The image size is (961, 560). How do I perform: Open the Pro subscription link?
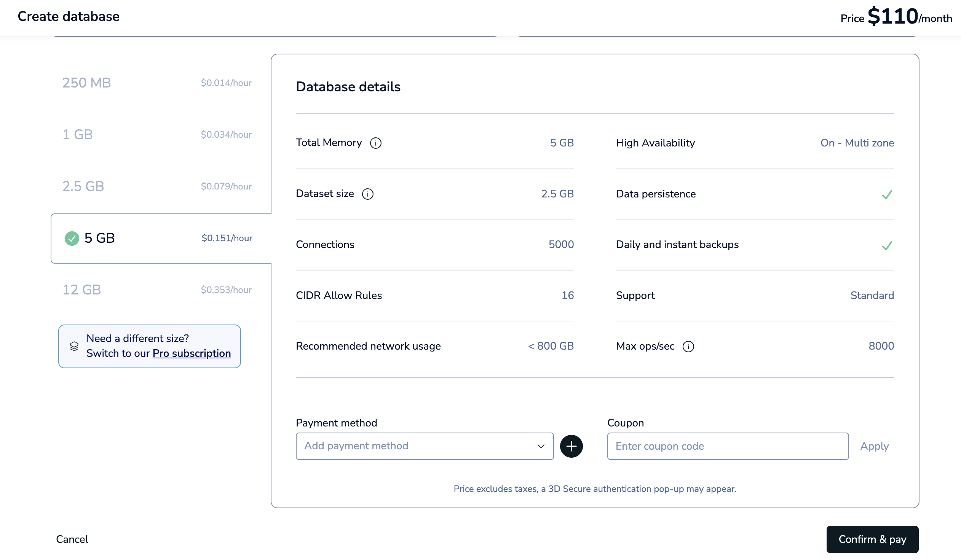click(x=192, y=353)
